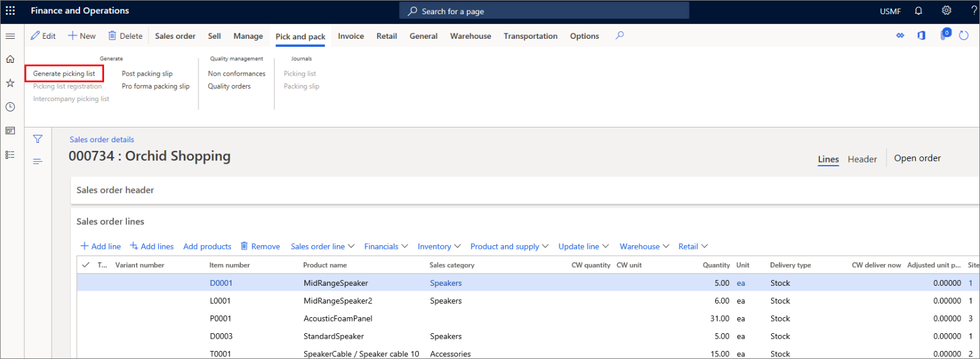Image resolution: width=980 pixels, height=359 pixels.
Task: Click the Search for a page box
Action: click(x=545, y=11)
